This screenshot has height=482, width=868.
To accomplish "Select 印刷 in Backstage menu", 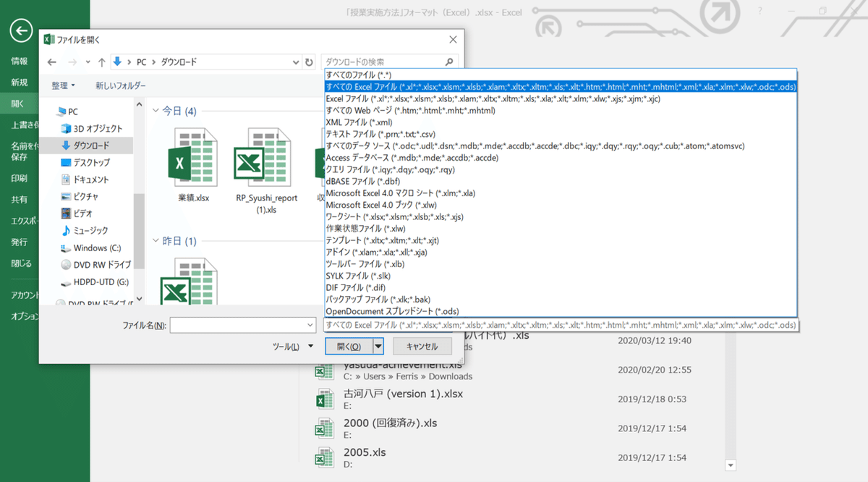I will point(20,178).
